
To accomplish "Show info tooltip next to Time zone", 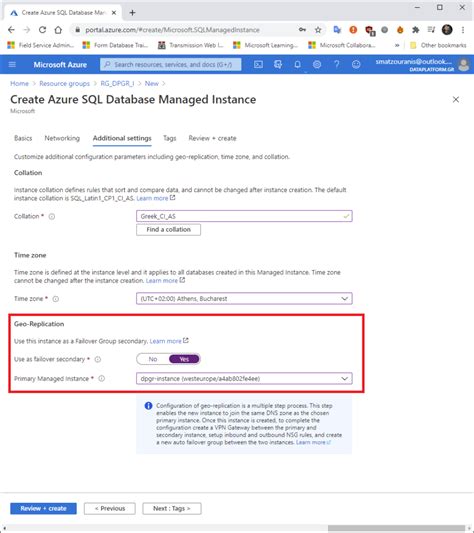I will [x=56, y=299].
